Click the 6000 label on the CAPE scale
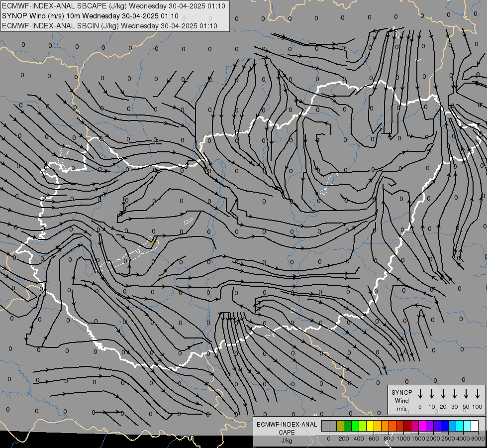The image size is (487, 448). tap(478, 439)
